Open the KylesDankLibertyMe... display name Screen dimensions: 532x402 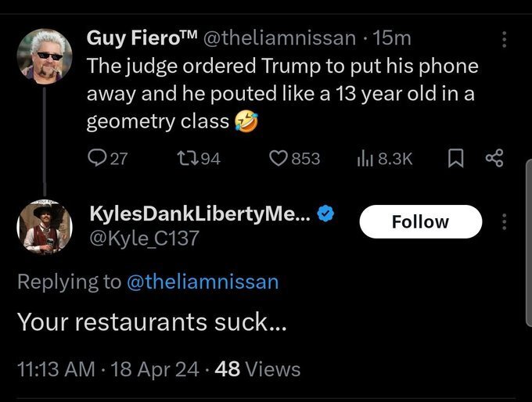click(x=199, y=215)
